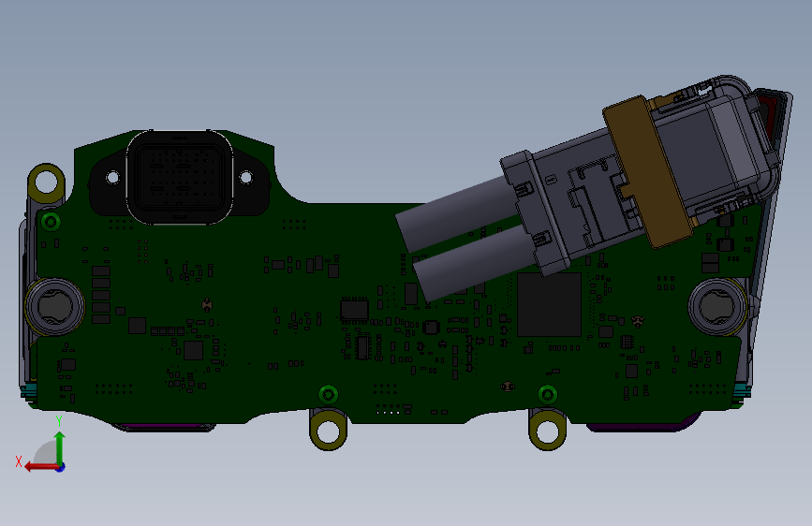Screen dimensions: 812x526
Task: Select the black multi-pin connector on the board
Action: (179, 177)
